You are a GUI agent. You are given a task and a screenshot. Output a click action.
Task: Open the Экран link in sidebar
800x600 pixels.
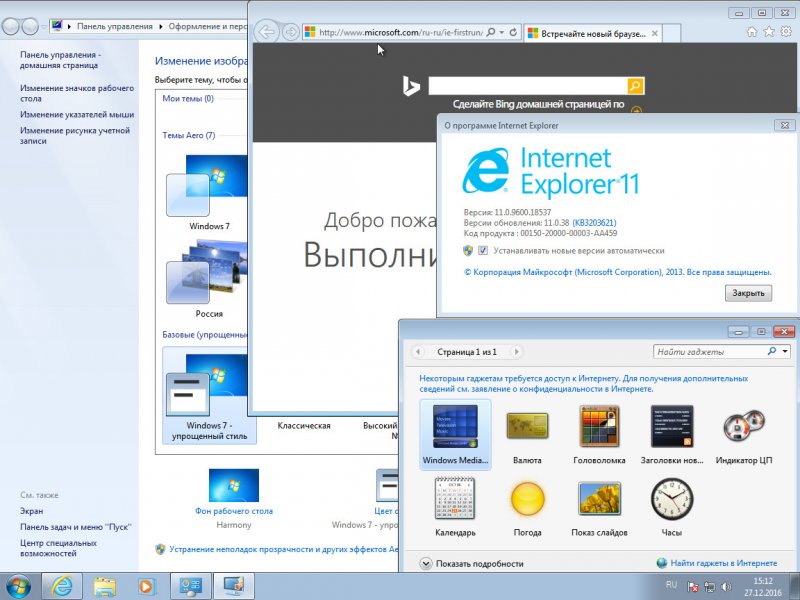32,511
